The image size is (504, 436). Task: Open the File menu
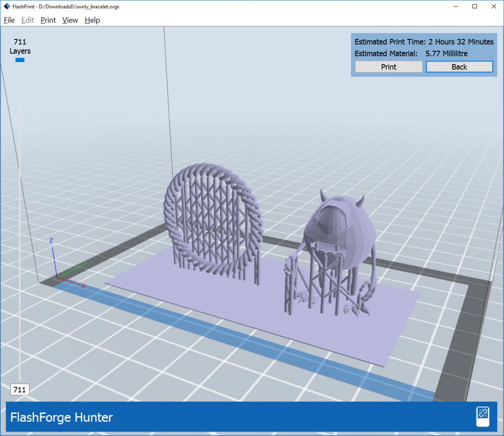point(9,20)
